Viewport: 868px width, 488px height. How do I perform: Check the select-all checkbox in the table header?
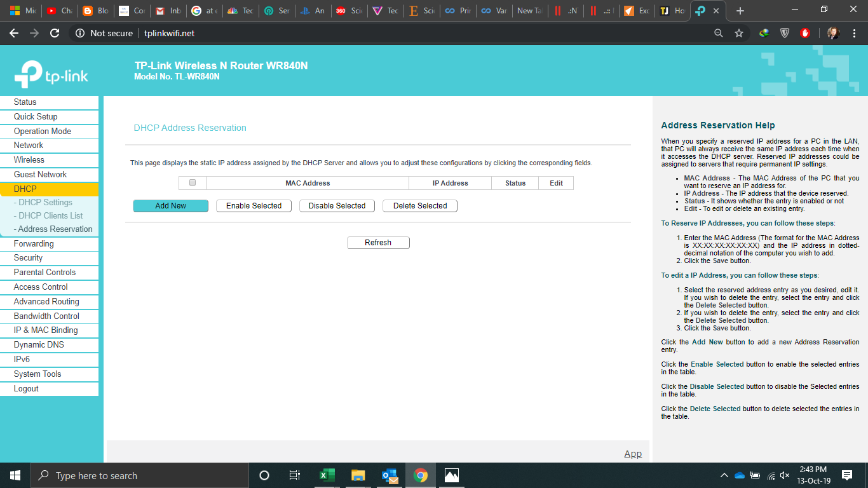191,182
